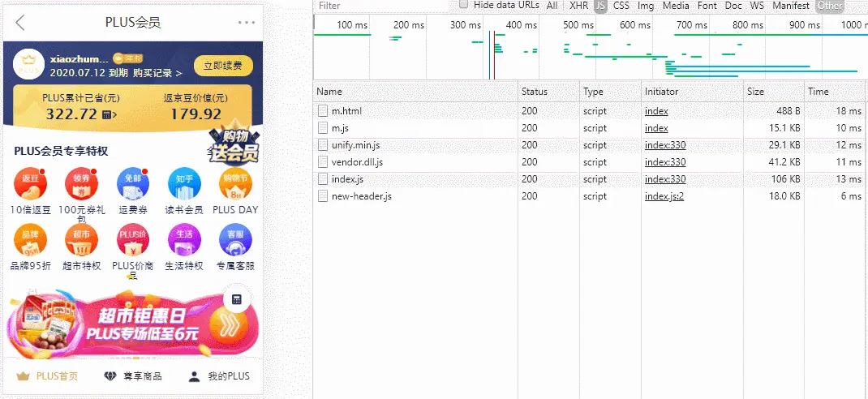Click the banner's orange arrow button
This screenshot has width=868, height=399.
point(228,326)
